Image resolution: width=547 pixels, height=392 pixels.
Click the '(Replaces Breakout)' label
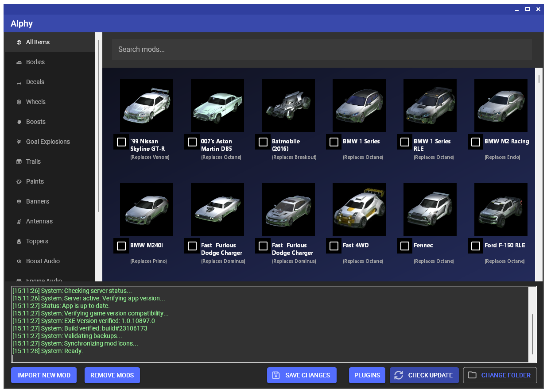[294, 158]
